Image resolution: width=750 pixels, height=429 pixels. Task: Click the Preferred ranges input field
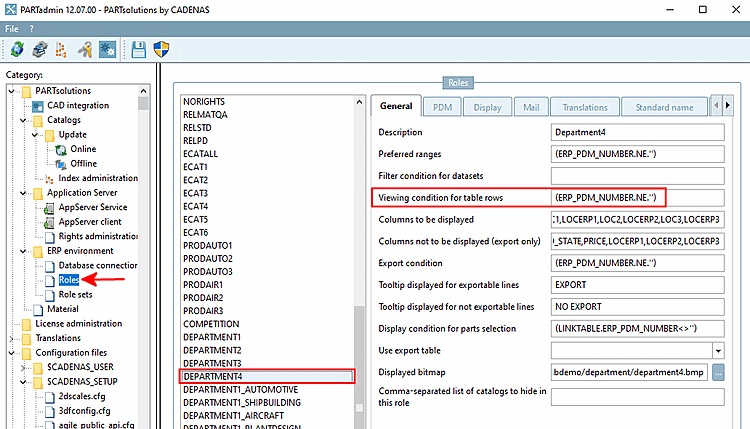click(637, 154)
